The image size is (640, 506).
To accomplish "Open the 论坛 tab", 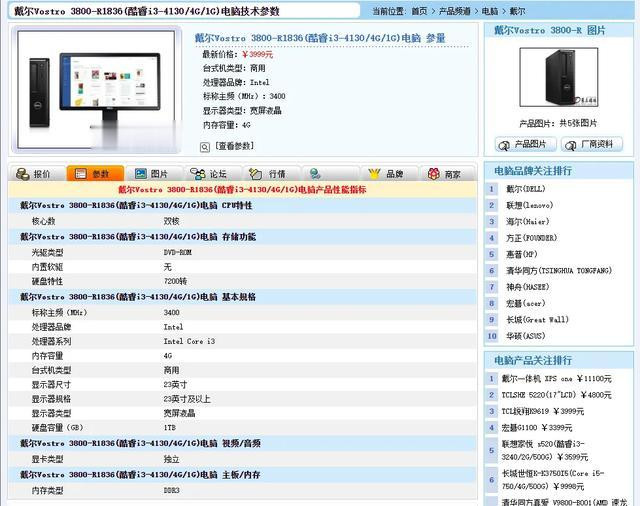I will (x=213, y=174).
